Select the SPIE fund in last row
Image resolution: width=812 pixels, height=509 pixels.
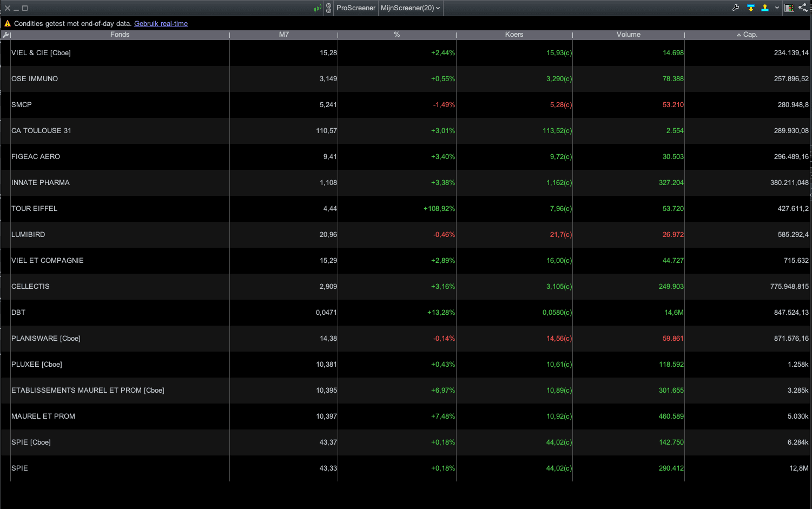tap(19, 468)
